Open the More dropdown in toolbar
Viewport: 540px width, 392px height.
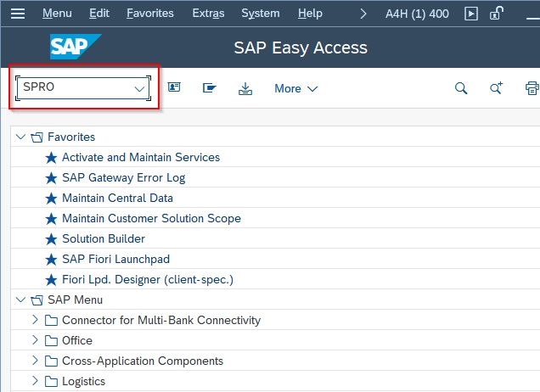[x=295, y=88]
